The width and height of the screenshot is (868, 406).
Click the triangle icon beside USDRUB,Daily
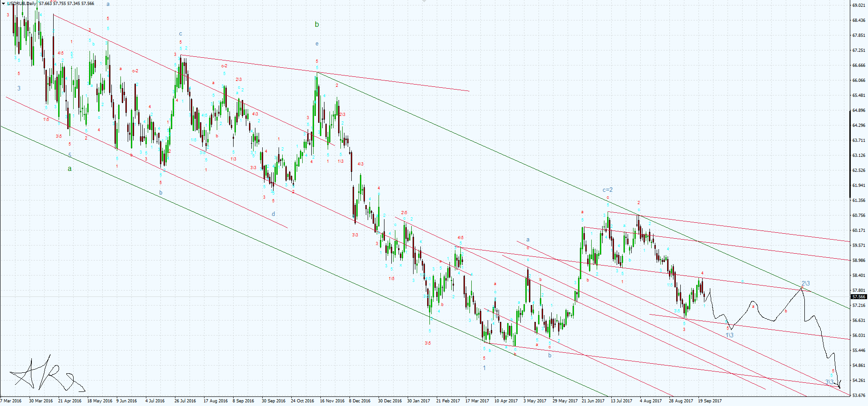[3, 4]
